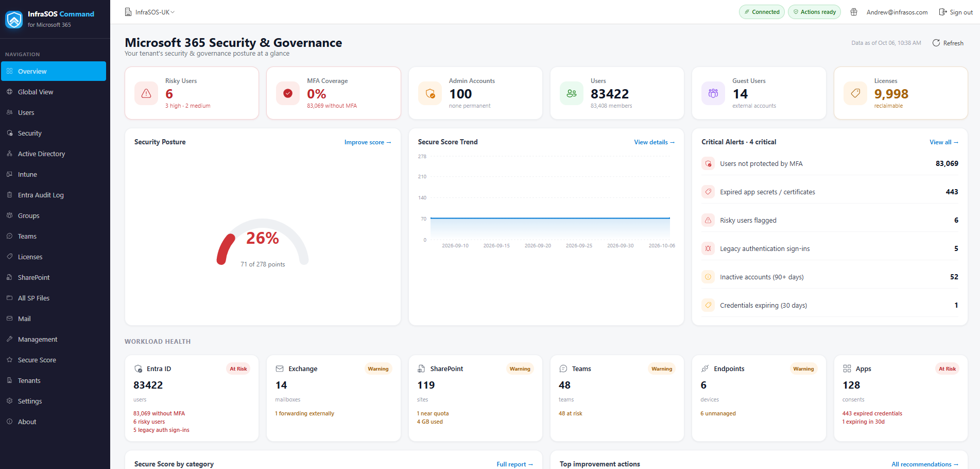The width and height of the screenshot is (980, 469).
Task: Open the InfraSOS-UK tenant dropdown
Action: [150, 12]
